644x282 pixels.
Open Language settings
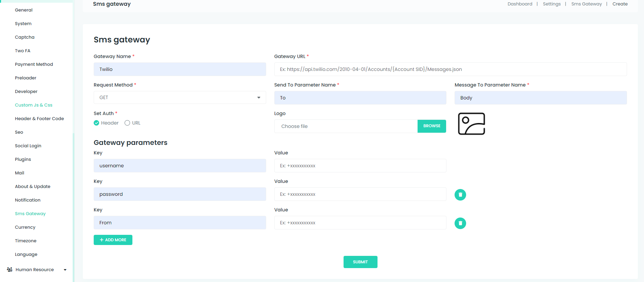(26, 254)
